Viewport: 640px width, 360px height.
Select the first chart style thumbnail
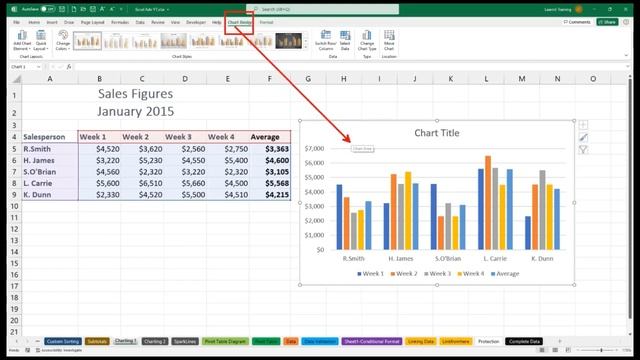87,41
